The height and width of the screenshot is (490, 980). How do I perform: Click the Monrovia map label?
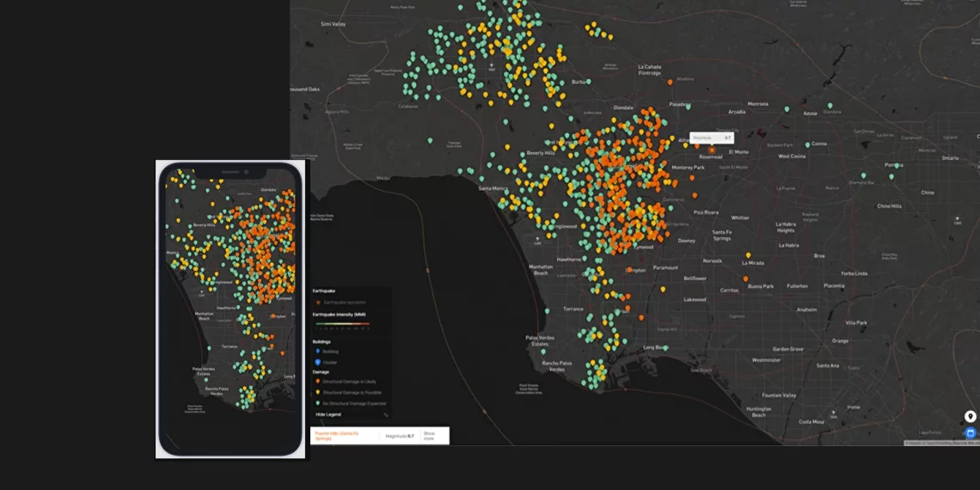tap(757, 104)
